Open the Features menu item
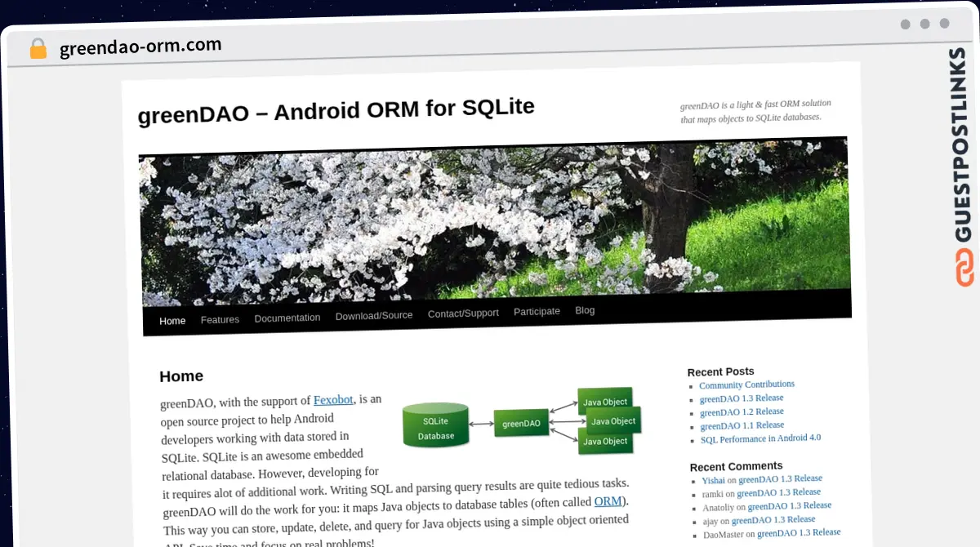This screenshot has width=980, height=547. coord(220,319)
